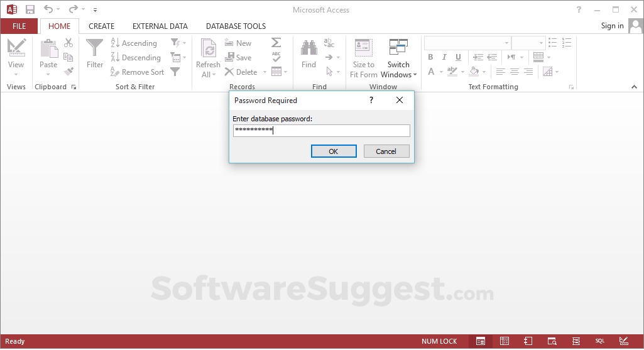Open Clipboard group dialog launcher

tap(74, 87)
